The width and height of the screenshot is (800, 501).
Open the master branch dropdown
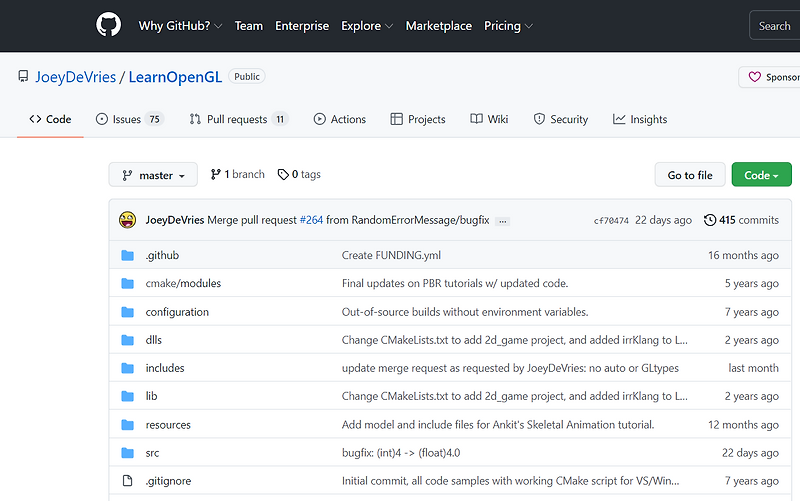click(153, 175)
